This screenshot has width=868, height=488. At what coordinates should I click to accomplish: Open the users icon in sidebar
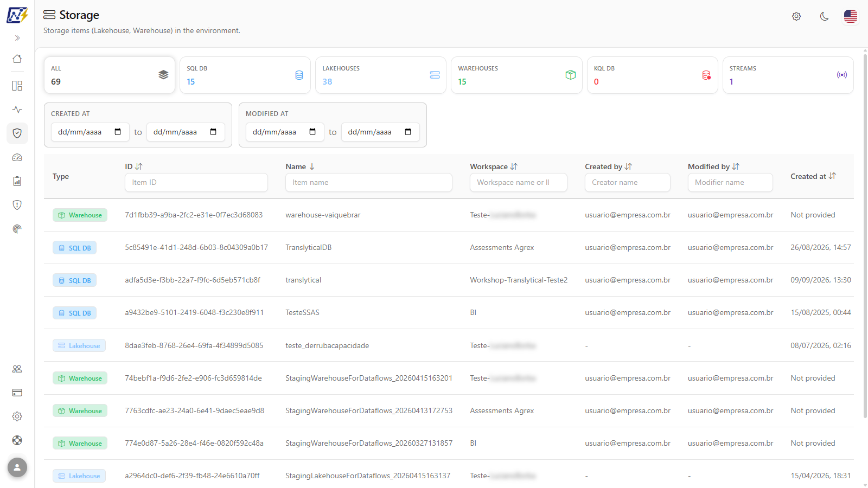pos(17,369)
